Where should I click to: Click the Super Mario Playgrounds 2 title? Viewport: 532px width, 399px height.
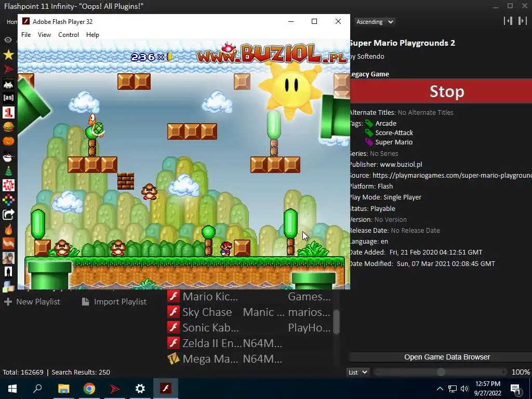click(403, 43)
